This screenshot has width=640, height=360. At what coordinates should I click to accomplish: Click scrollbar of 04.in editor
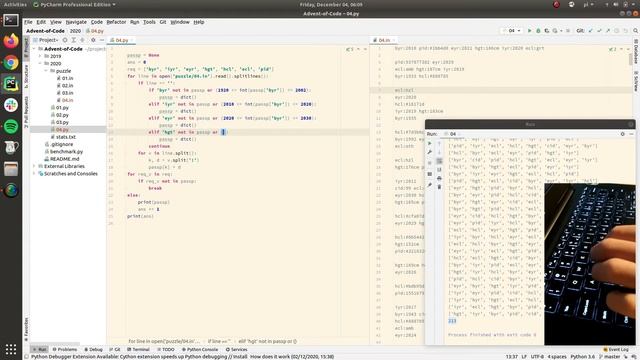(x=631, y=59)
